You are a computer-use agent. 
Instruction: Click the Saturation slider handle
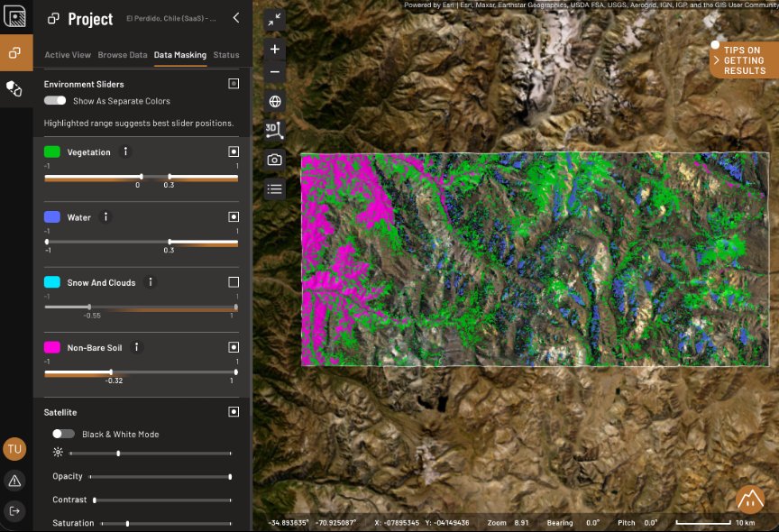pyautogui.click(x=128, y=523)
